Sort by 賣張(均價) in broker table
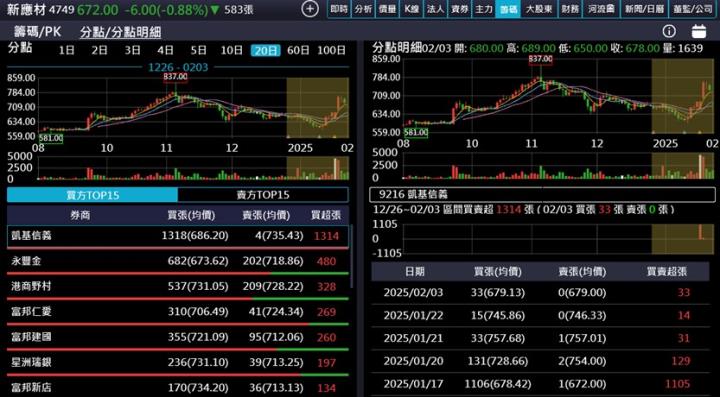Screen dimensions: 720x397 coord(265,215)
